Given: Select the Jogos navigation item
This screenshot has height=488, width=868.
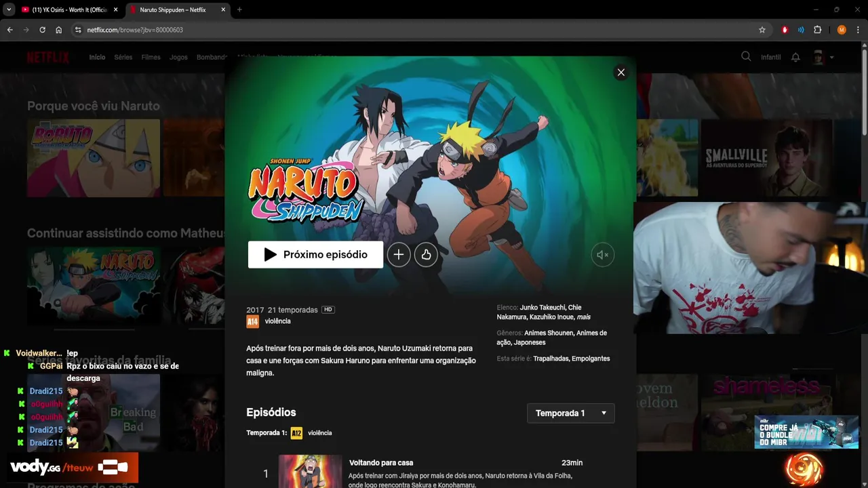Looking at the screenshot, I should point(178,57).
